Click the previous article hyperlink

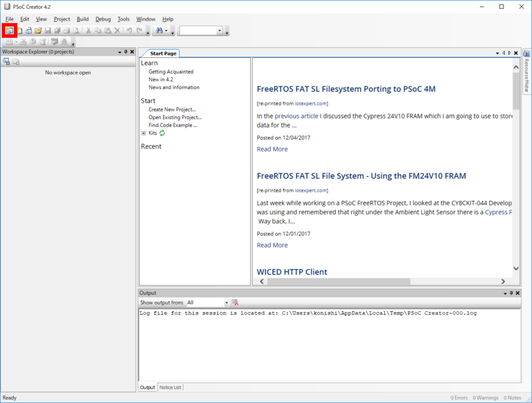click(x=297, y=116)
